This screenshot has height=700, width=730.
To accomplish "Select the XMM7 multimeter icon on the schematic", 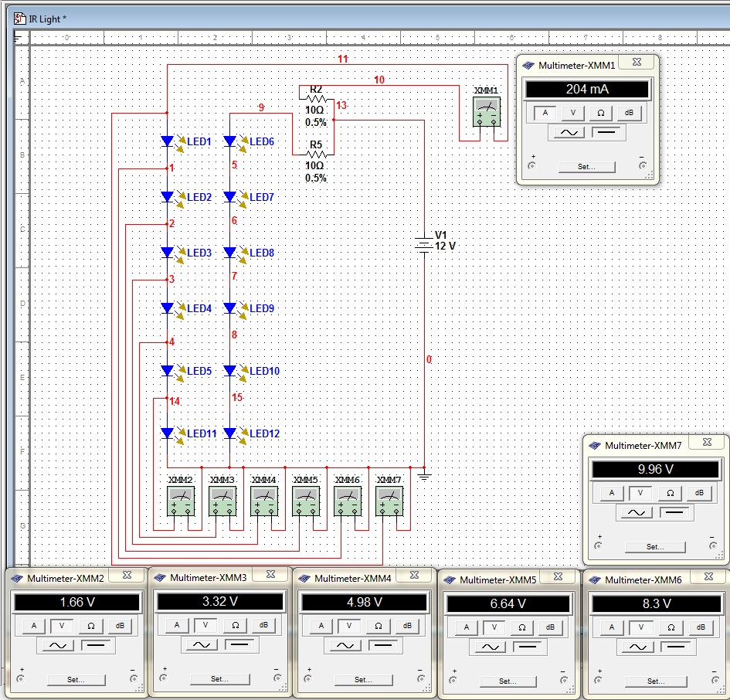I will coord(389,501).
